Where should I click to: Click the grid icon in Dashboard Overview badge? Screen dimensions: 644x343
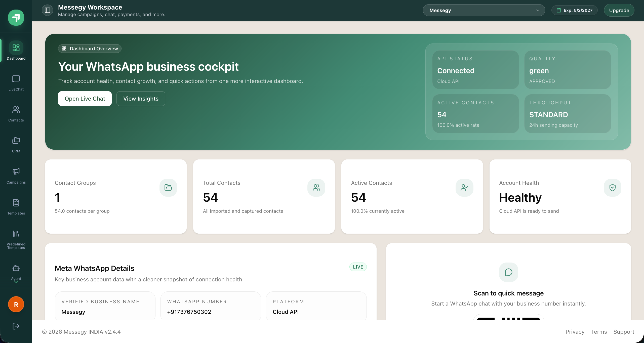pyautogui.click(x=64, y=49)
